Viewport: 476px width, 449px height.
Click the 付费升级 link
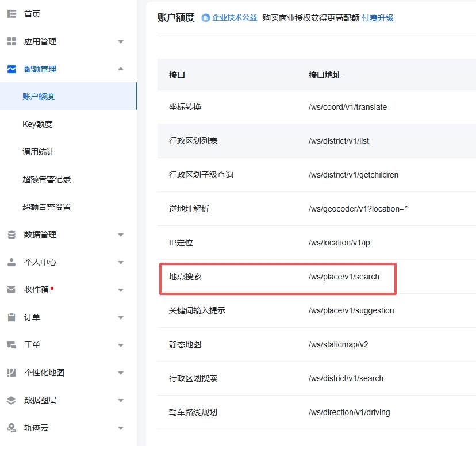377,18
